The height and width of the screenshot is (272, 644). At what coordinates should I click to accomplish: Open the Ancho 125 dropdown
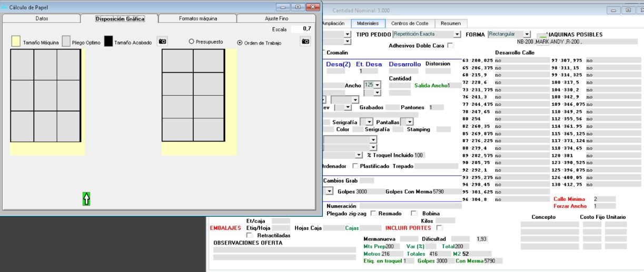(x=377, y=85)
